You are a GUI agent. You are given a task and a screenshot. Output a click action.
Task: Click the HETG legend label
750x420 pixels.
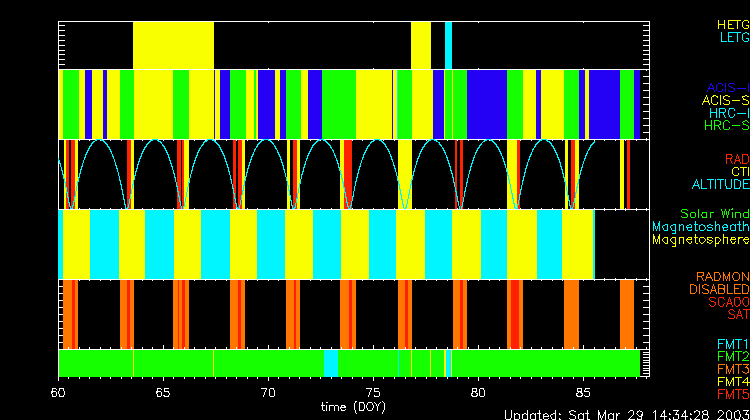point(732,23)
